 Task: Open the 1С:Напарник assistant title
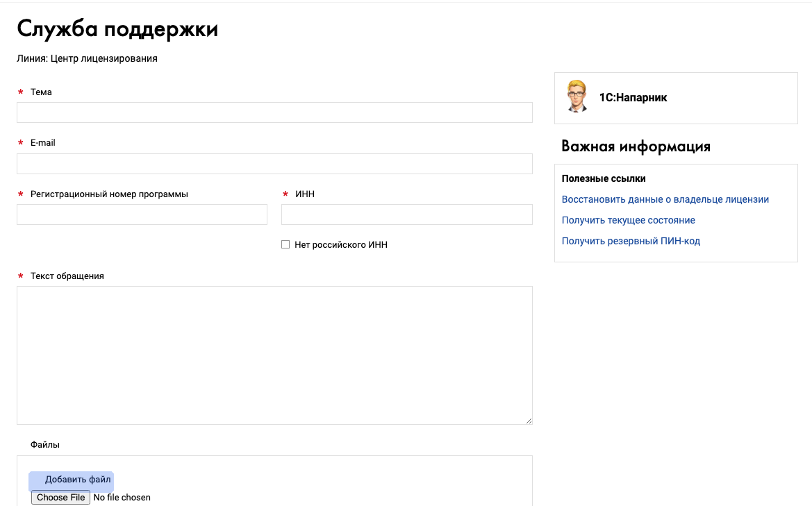pos(633,98)
